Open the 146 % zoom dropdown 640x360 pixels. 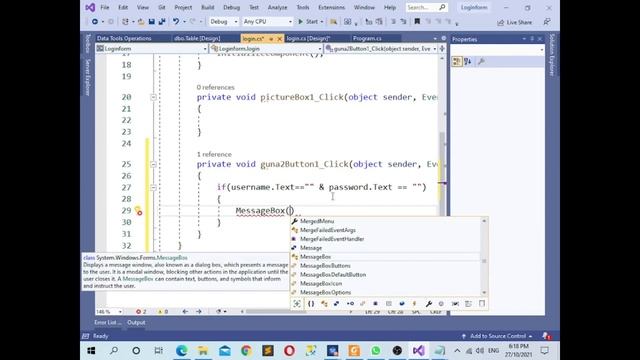click(x=109, y=311)
